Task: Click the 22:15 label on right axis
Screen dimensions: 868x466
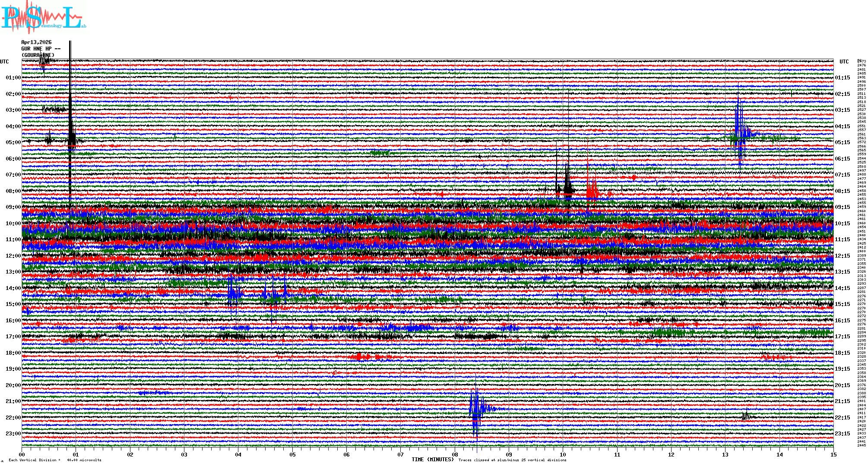Action: (843, 418)
